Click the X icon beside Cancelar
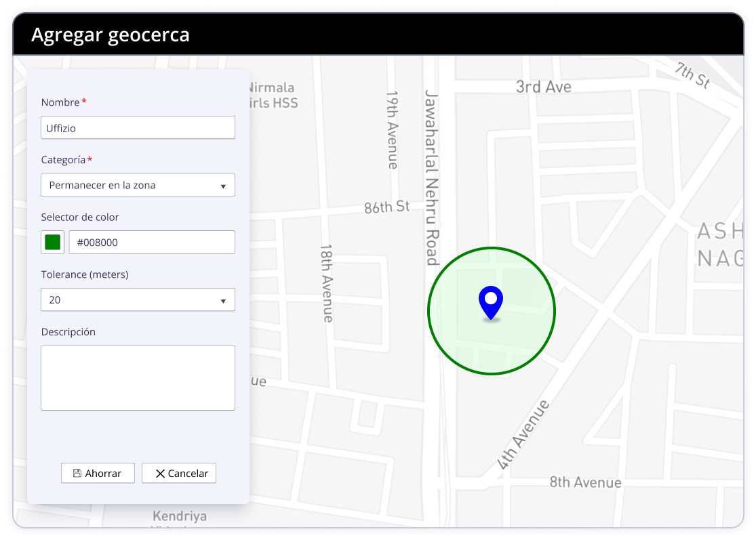756x540 pixels. click(x=160, y=474)
